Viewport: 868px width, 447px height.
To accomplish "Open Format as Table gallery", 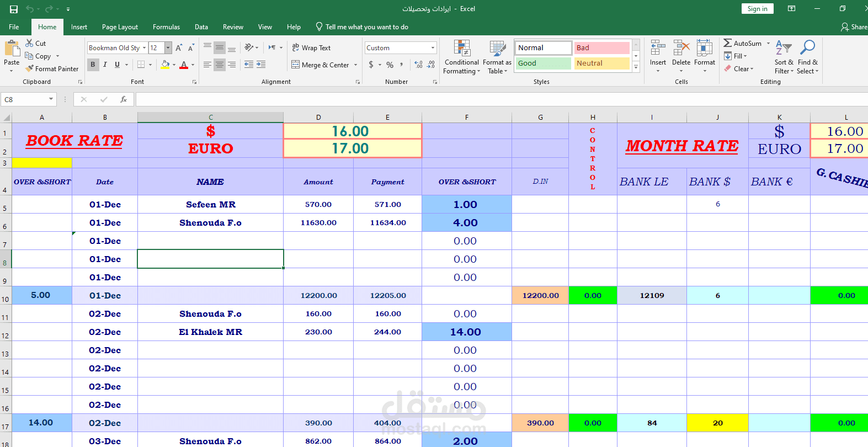I will [x=497, y=57].
